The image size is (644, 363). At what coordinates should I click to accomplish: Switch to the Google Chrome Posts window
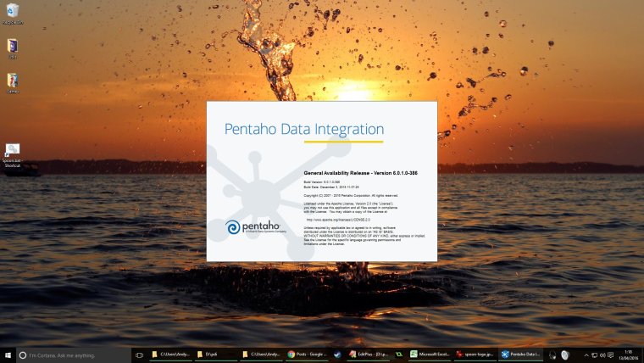pyautogui.click(x=306, y=355)
